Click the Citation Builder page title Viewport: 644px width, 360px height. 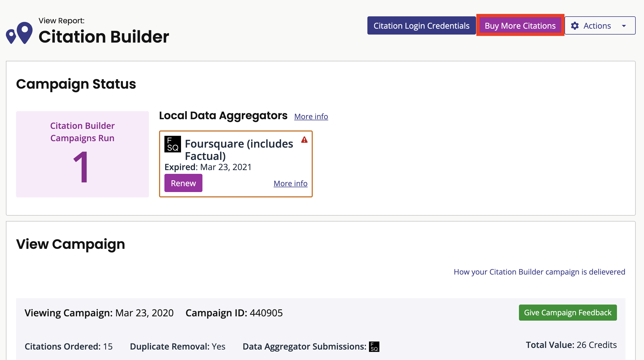[104, 37]
